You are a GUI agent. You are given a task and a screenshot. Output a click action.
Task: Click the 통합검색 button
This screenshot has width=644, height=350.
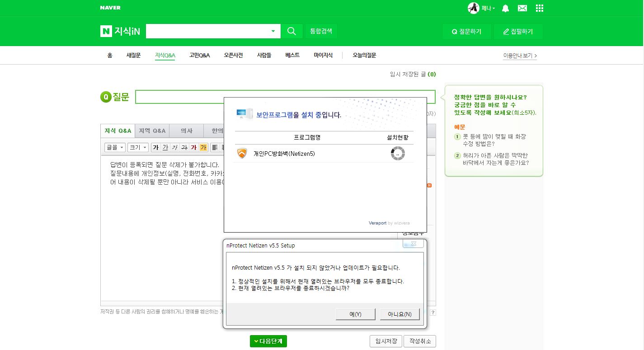click(321, 31)
